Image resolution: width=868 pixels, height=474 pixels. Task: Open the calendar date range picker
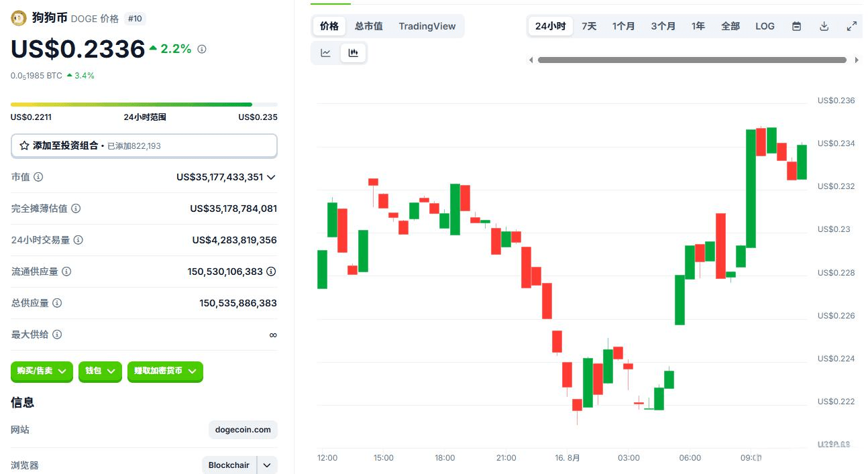pyautogui.click(x=797, y=26)
